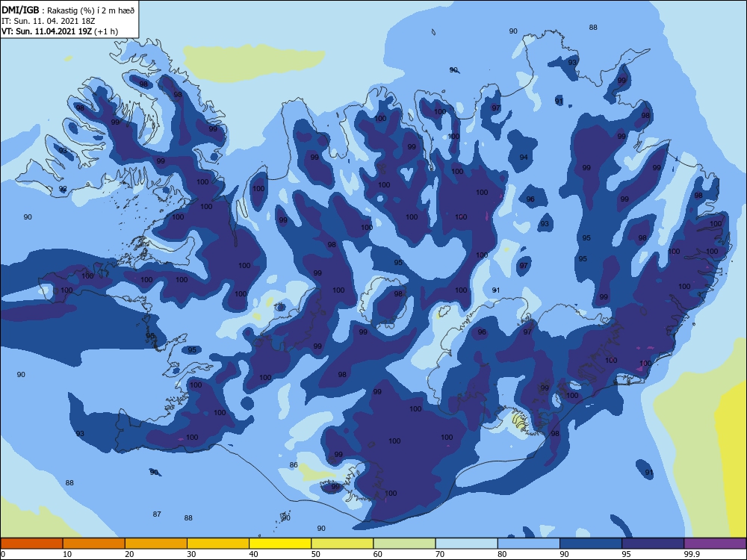This screenshot has width=747, height=560.
Task: Click the bright yellow 40–50 legend swatch
Action: [280, 544]
